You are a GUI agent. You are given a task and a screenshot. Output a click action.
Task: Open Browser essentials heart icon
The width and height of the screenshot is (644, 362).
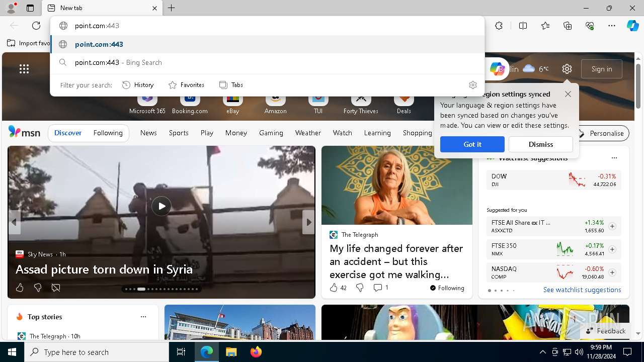tap(590, 26)
